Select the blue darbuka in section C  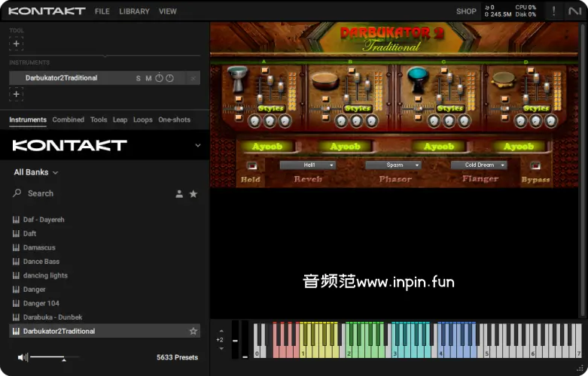418,79
